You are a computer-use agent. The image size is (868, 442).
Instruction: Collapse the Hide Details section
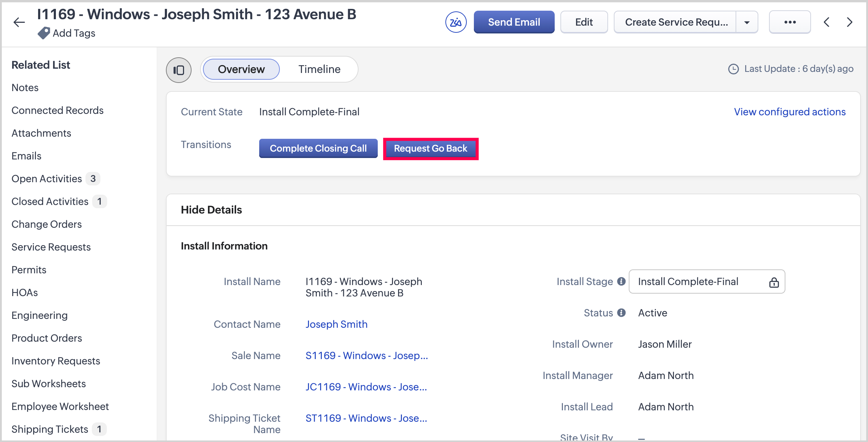pos(211,210)
